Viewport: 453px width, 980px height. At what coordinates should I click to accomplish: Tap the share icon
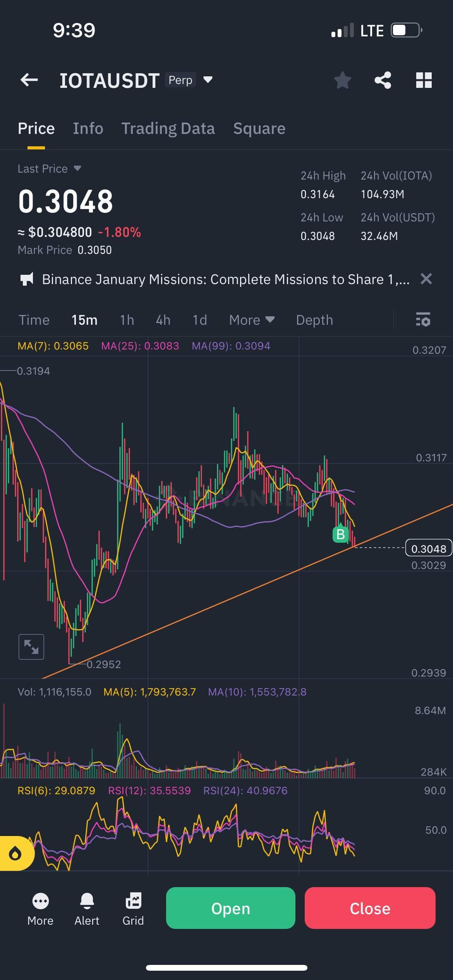pos(383,80)
